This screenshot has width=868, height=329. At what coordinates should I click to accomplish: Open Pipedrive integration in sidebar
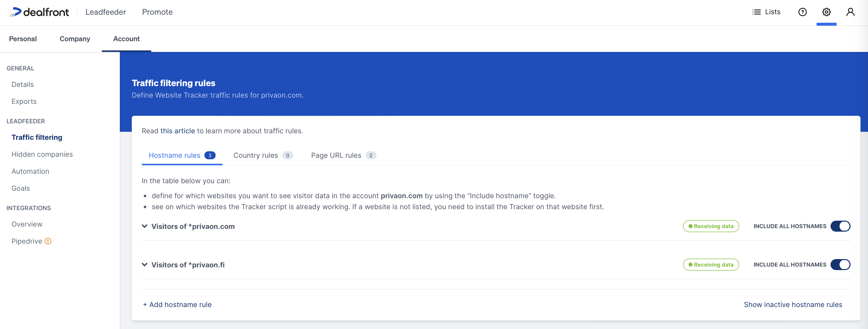(x=27, y=241)
